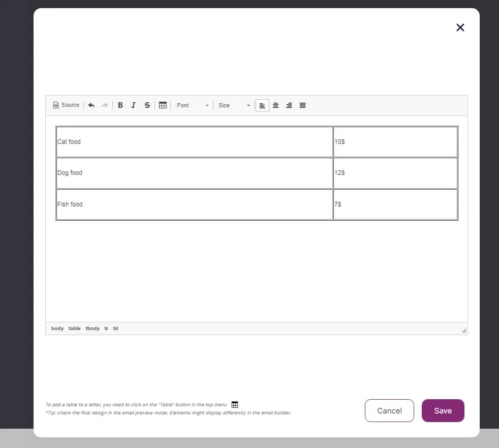Close the dialog with the X icon
499x448 pixels.
pyautogui.click(x=460, y=27)
